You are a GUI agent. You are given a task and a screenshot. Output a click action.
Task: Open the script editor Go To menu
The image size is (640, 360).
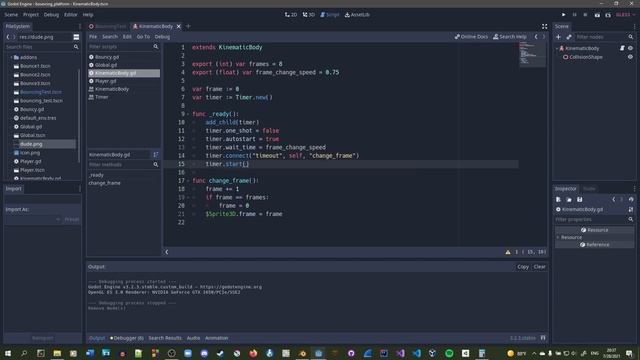pyautogui.click(x=143, y=37)
